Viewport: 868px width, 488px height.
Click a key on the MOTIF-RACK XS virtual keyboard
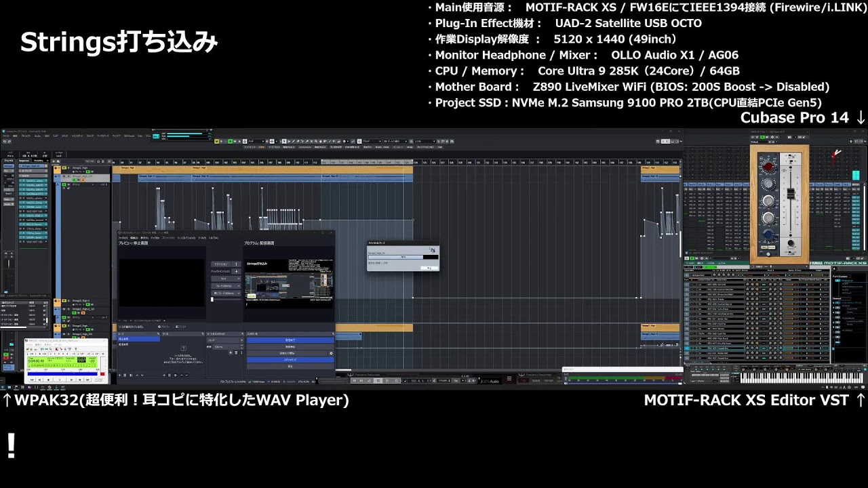(x=780, y=377)
